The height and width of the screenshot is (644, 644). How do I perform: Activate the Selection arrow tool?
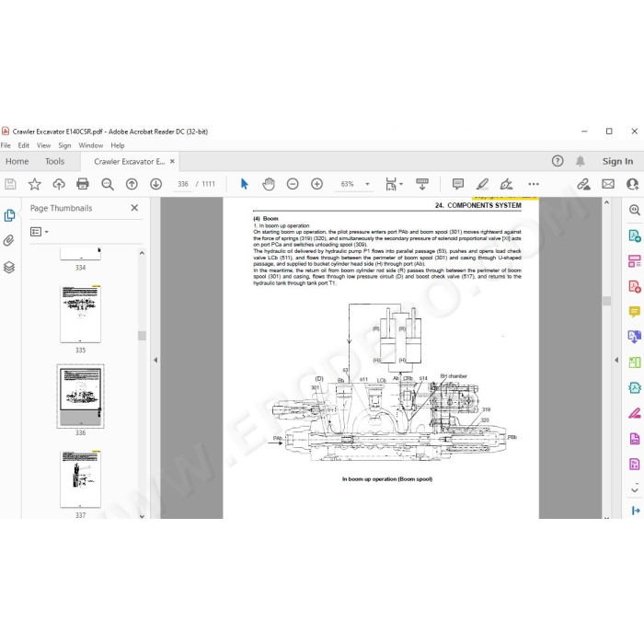pos(245,184)
